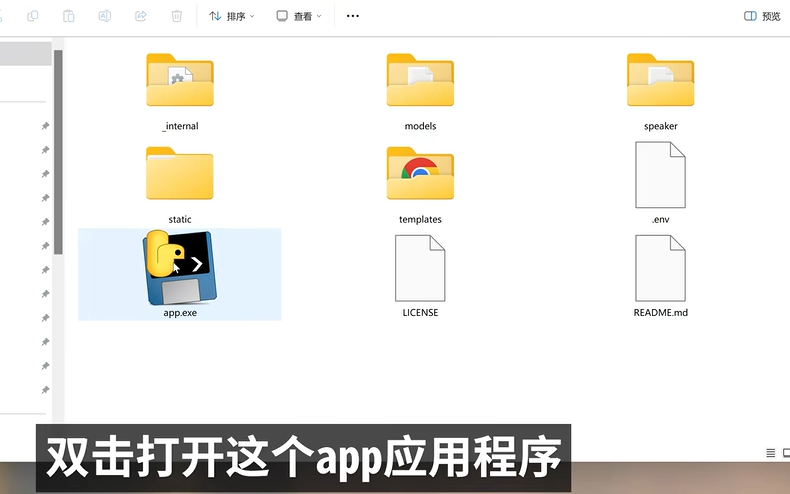
Task: Select the app.exe Python icon
Action: pyautogui.click(x=180, y=268)
